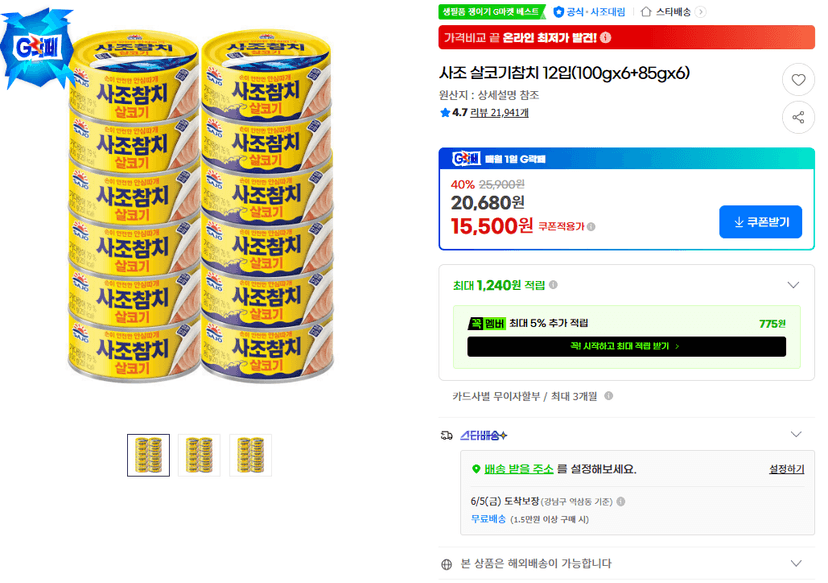This screenshot has width=828, height=583.
Task: Open the 리뷰 21,941개 link
Action: point(499,112)
